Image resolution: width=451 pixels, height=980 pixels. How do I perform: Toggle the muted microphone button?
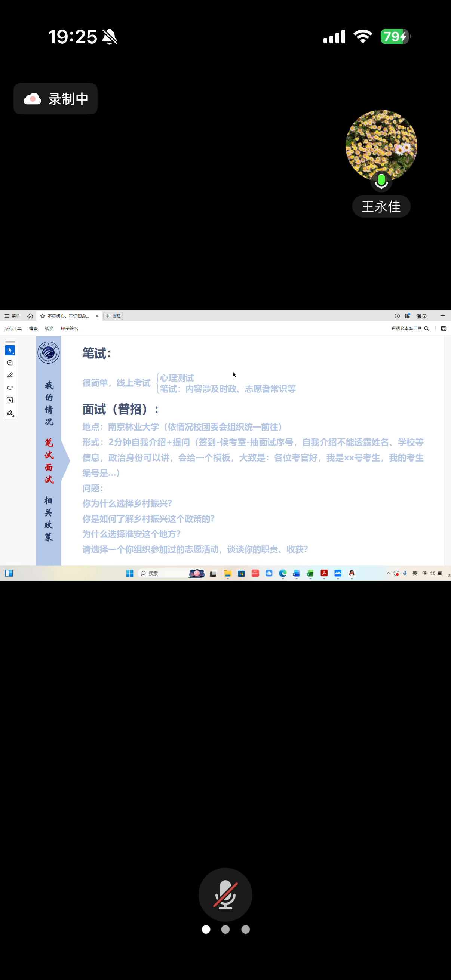coord(225,894)
